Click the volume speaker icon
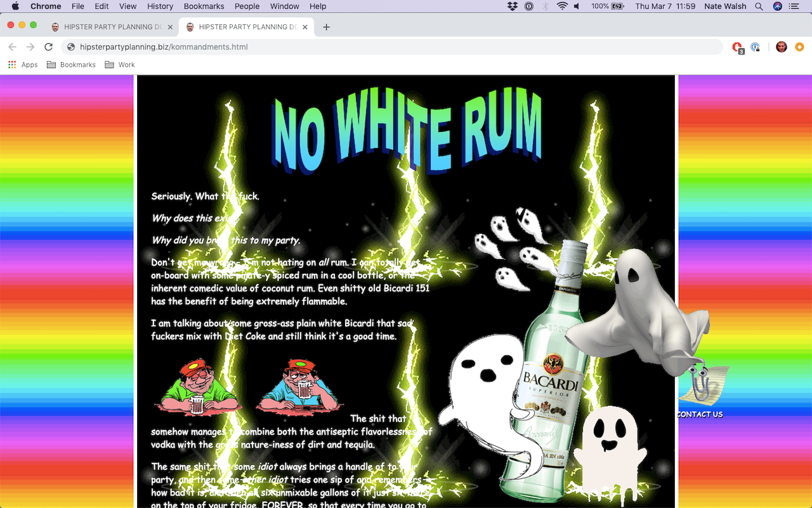Image resolution: width=812 pixels, height=508 pixels. pyautogui.click(x=577, y=6)
